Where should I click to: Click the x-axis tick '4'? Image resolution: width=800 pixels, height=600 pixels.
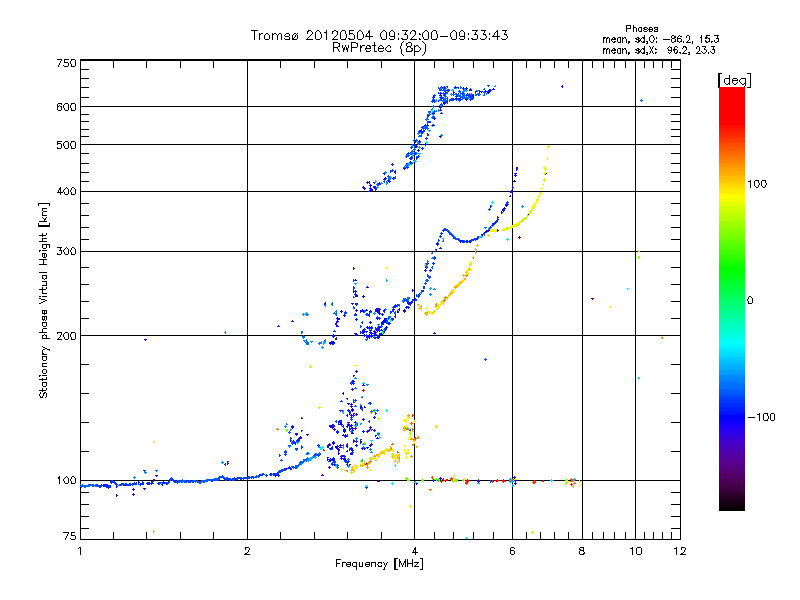pos(414,551)
